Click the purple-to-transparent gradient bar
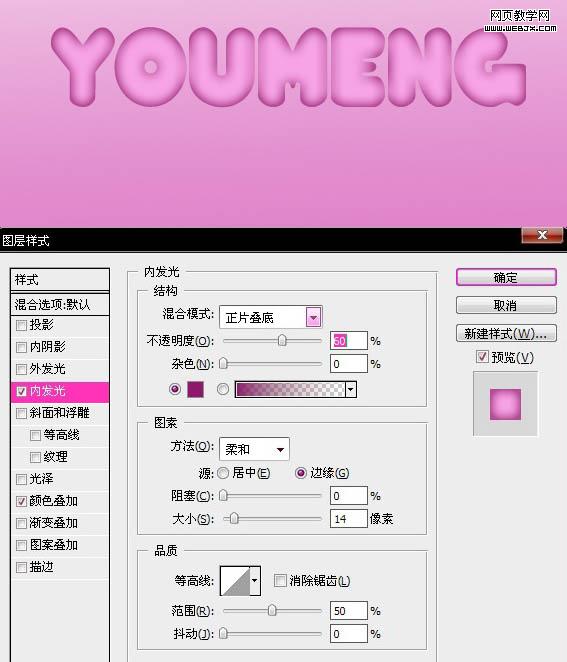The image size is (567, 662). [x=290, y=389]
